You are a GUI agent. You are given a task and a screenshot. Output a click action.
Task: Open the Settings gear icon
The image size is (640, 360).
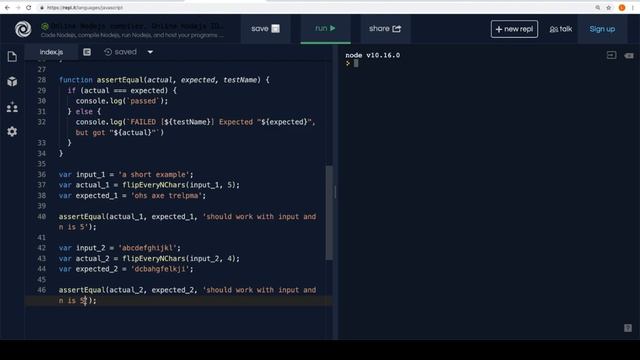tap(12, 131)
